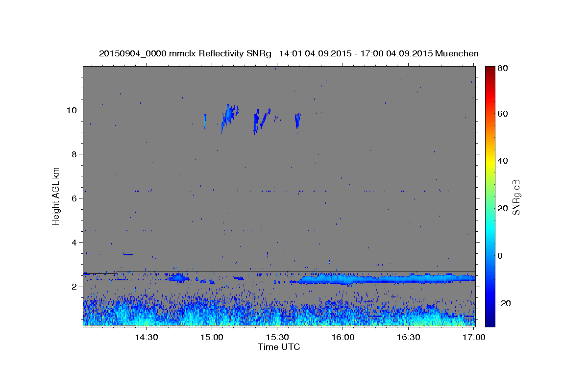The width and height of the screenshot is (588, 392).
Task: Click the colorbar value -20
Action: click(x=504, y=303)
